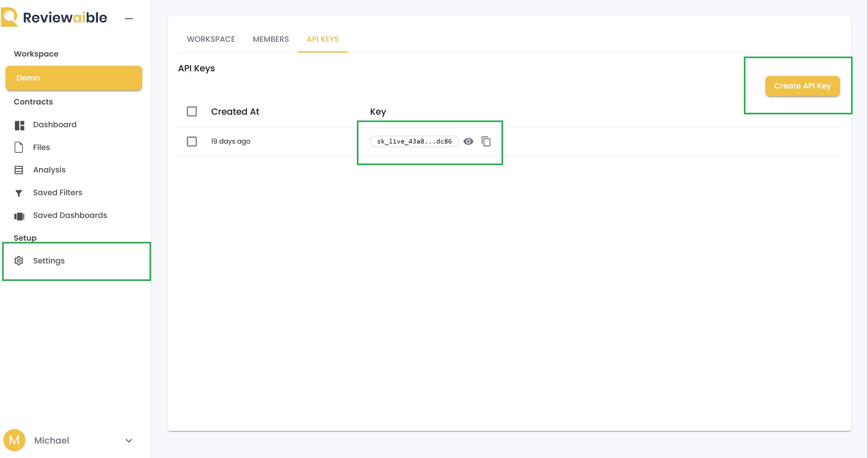Screen dimensions: 868x458
Task: Collapse the sidebar with the minus icon
Action: 129,18
